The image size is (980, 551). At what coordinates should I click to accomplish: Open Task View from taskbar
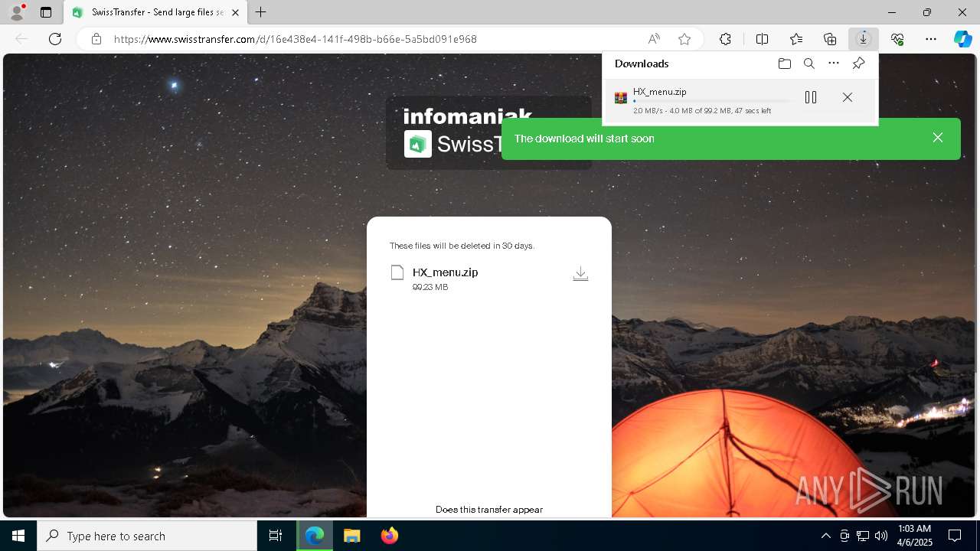pos(276,536)
